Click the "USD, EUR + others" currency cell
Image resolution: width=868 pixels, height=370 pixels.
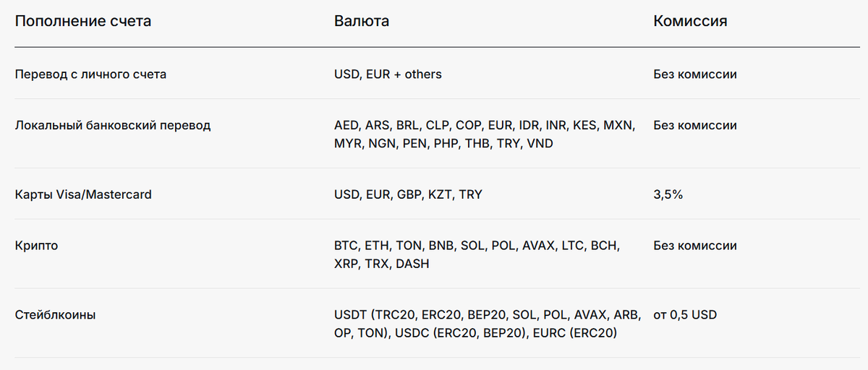(x=388, y=74)
